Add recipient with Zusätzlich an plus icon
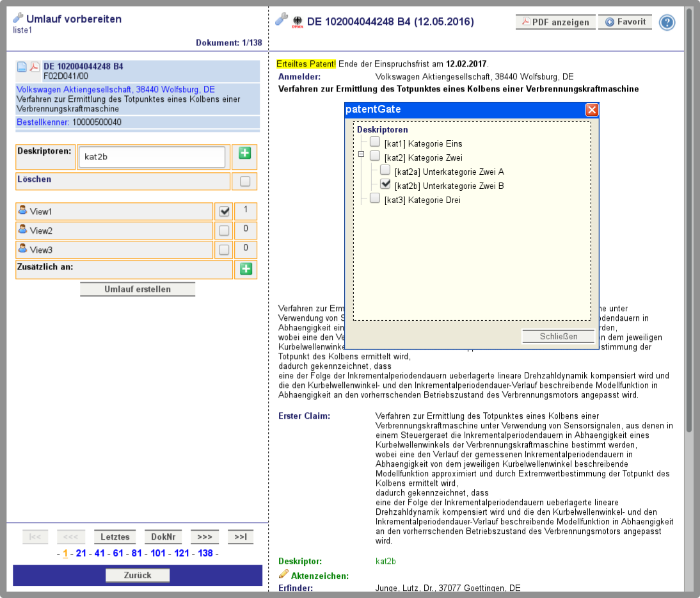 (x=246, y=269)
